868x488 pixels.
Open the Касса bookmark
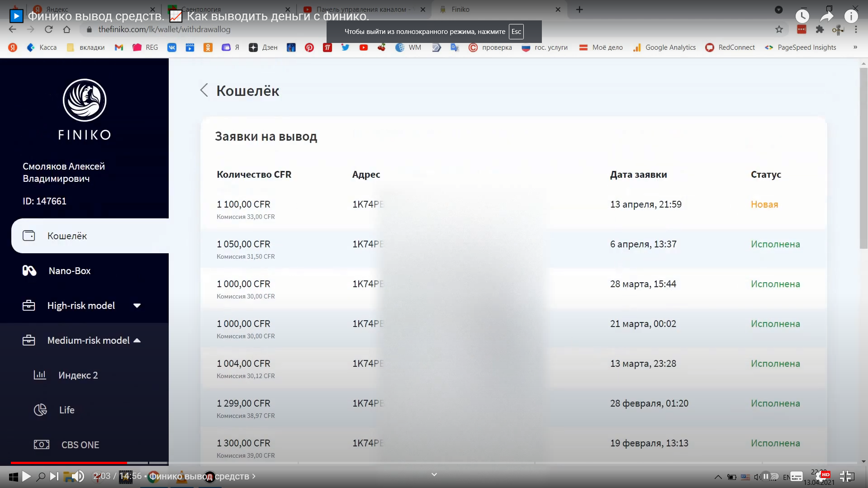point(42,47)
